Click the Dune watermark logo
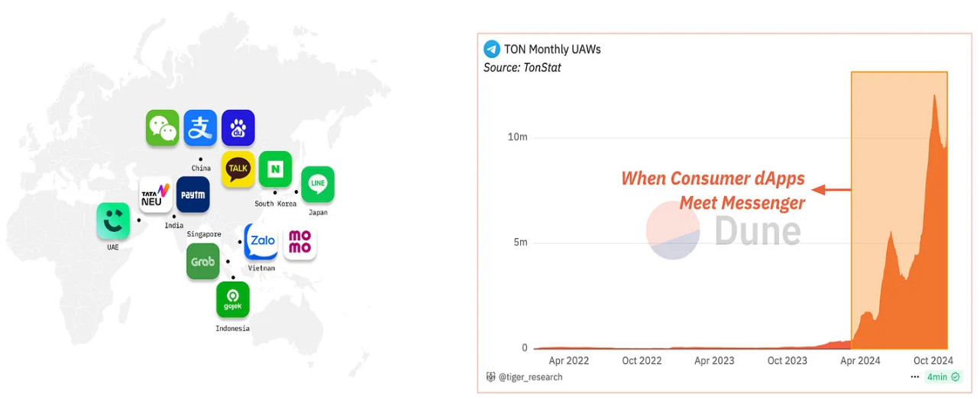980x399 pixels. [723, 230]
